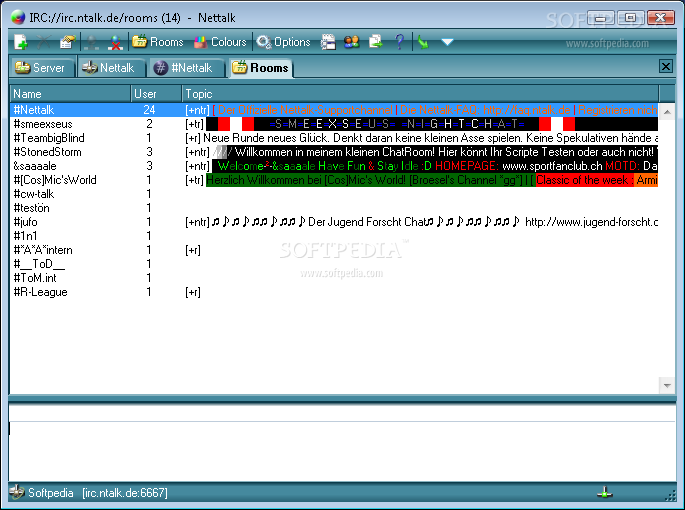This screenshot has height=510, width=685.
Task: Close the current tab with the X button
Action: (665, 66)
